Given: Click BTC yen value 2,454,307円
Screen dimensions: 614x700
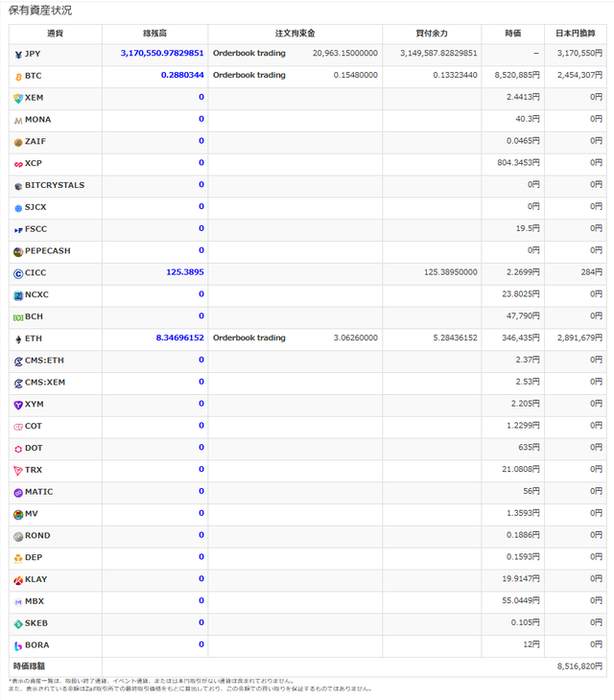Looking at the screenshot, I should [579, 75].
